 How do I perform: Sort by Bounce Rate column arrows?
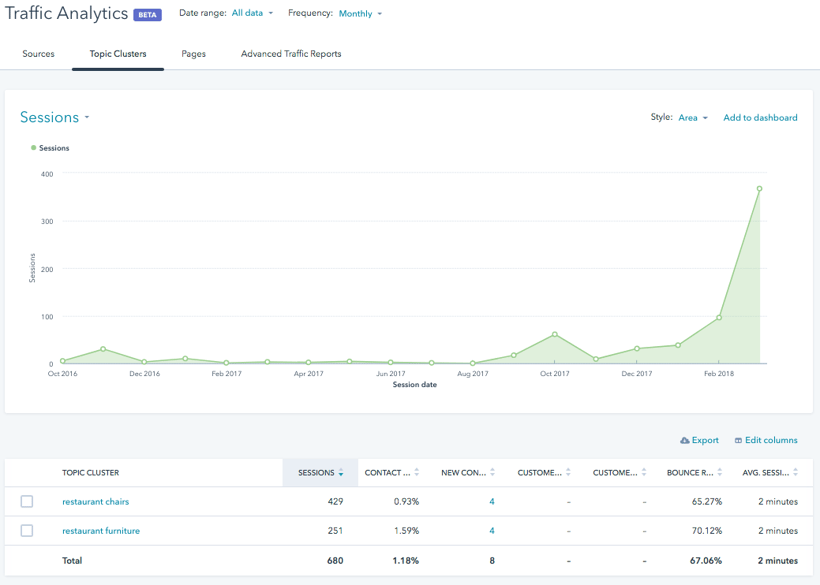pyautogui.click(x=720, y=473)
